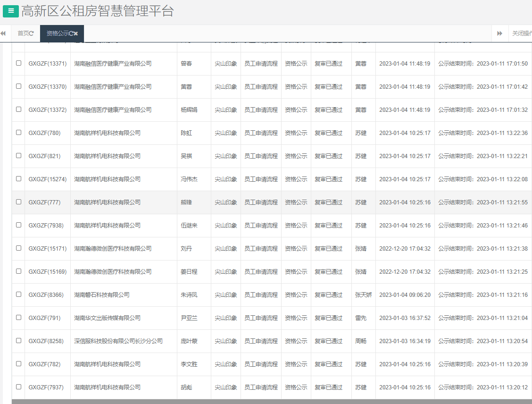This screenshot has height=404, width=532.
Task: Select the 资格公示 tab
Action: click(57, 34)
